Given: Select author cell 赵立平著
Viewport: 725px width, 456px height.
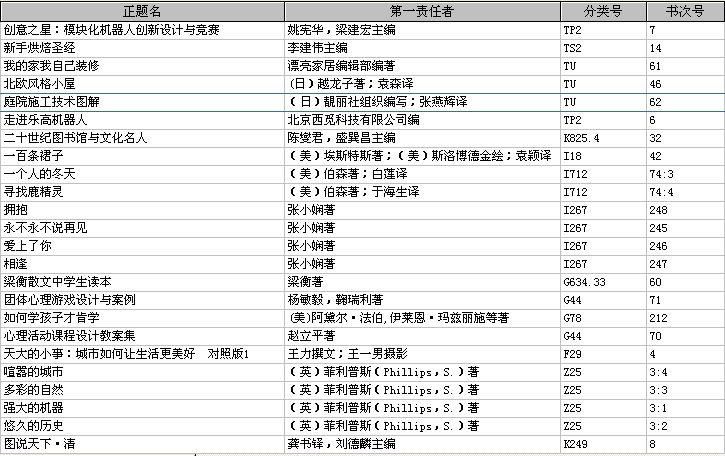Looking at the screenshot, I should tap(422, 337).
